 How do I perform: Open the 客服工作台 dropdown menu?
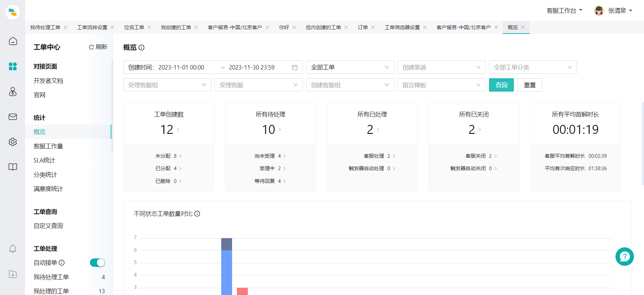pos(564,11)
